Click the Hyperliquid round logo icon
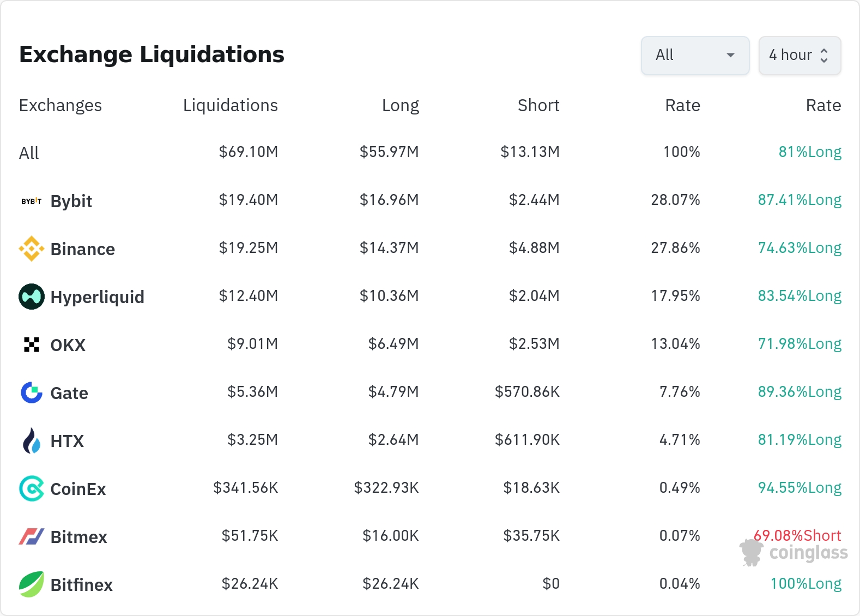Screen dimensions: 860x616 click(x=32, y=297)
